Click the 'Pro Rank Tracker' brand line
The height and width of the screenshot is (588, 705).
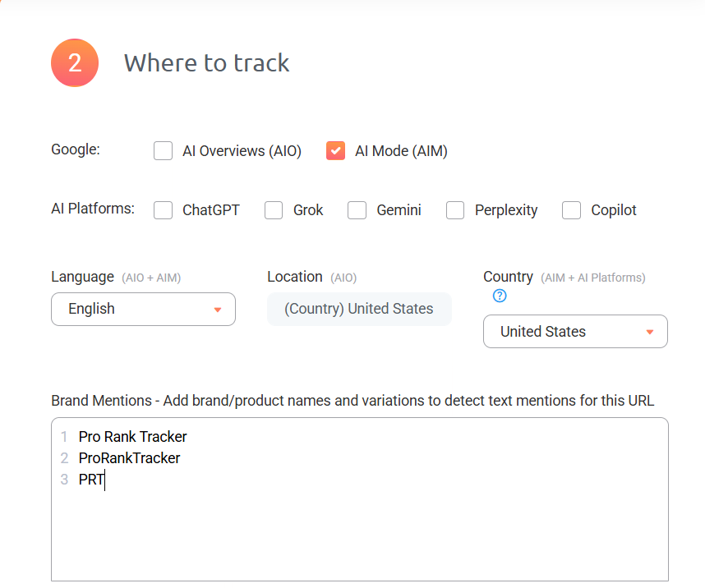coord(132,437)
